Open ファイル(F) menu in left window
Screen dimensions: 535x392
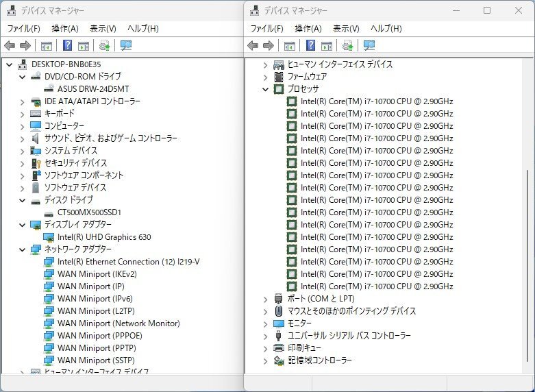coord(24,29)
